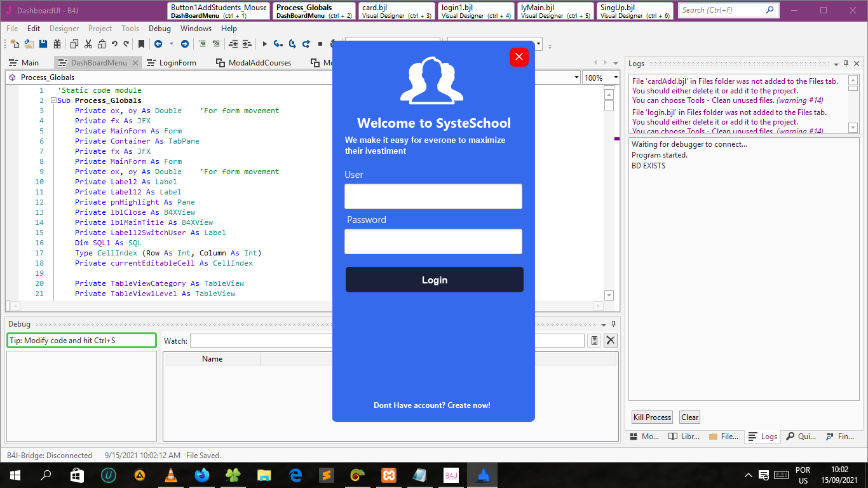868x488 pixels.
Task: Click the calculator icon beside Watch field
Action: tap(594, 341)
